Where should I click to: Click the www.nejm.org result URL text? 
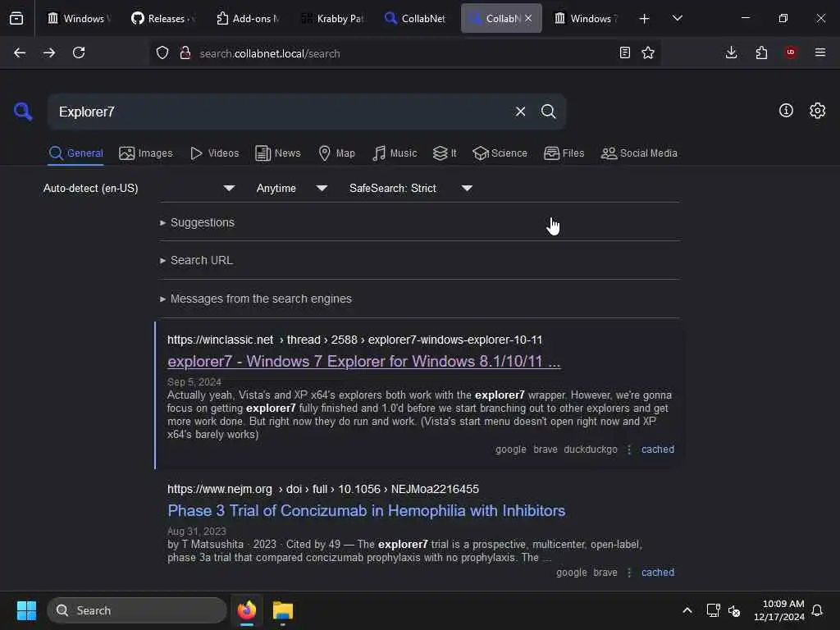pyautogui.click(x=323, y=489)
